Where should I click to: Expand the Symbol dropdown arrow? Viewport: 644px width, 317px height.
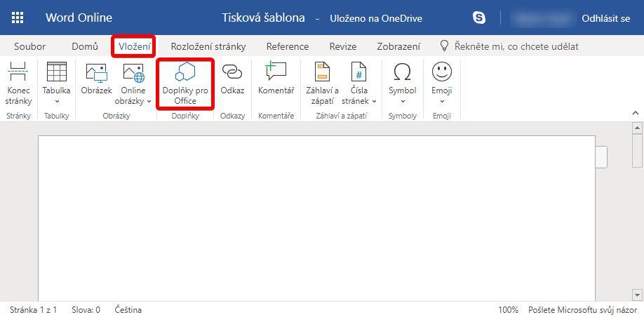pyautogui.click(x=403, y=101)
